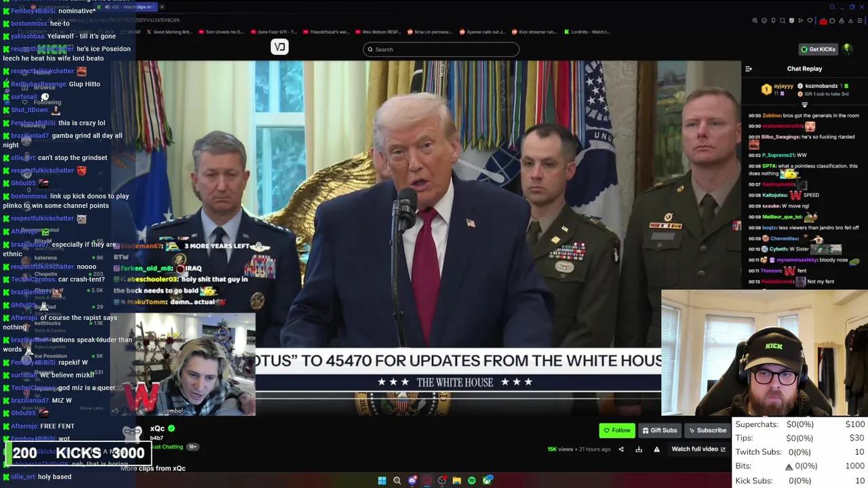Open Opera GX browser taskbar icon
This screenshot has height=488, width=868.
pos(427,481)
